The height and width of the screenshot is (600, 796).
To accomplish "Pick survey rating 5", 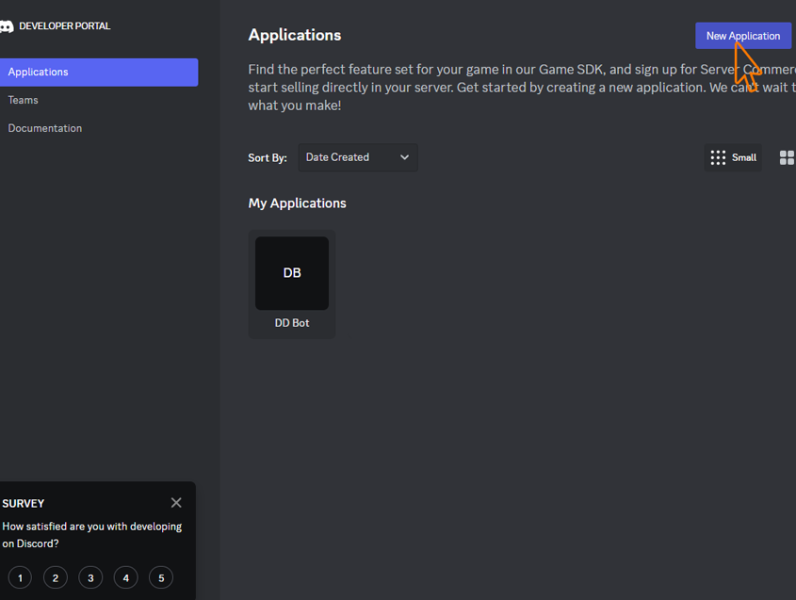I will (161, 578).
